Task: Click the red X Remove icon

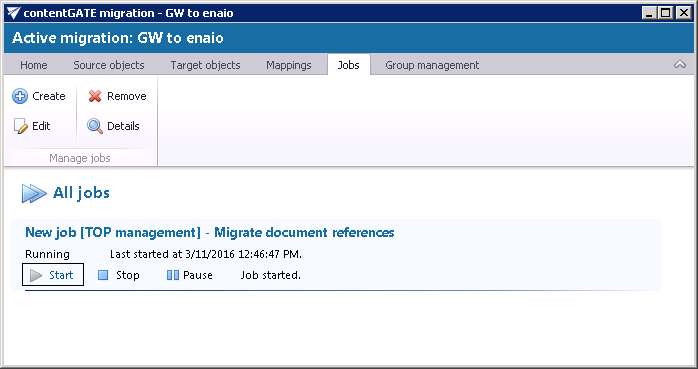Action: [x=95, y=96]
